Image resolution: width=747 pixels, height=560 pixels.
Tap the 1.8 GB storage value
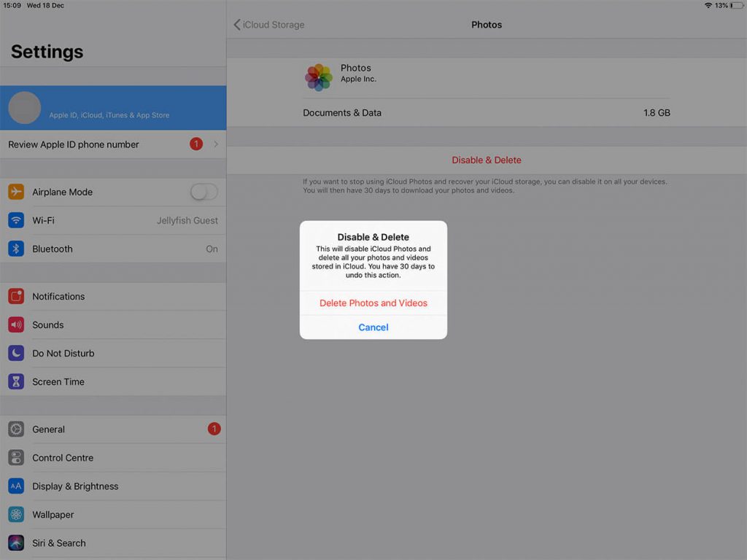pos(657,113)
